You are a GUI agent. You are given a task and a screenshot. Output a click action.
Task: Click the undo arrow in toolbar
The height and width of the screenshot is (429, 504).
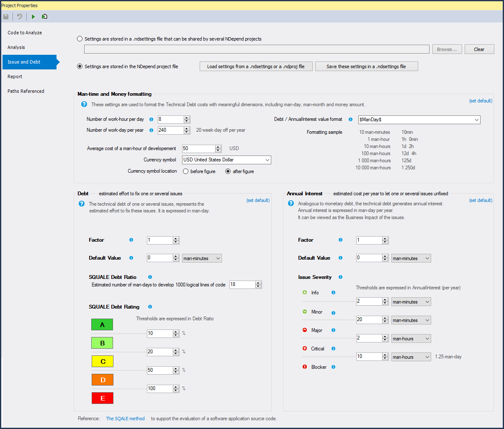(x=20, y=17)
